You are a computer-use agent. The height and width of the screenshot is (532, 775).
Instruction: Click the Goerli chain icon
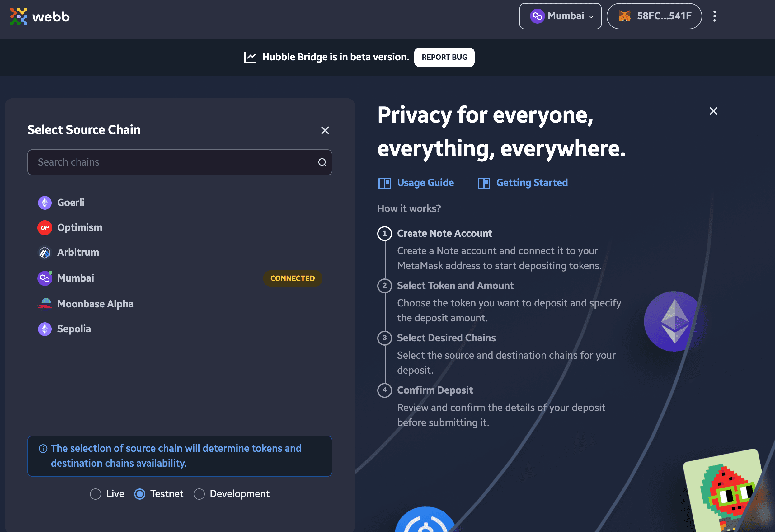(45, 202)
